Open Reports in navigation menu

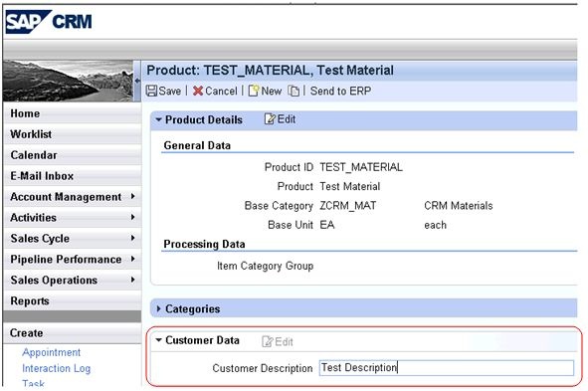(73, 300)
